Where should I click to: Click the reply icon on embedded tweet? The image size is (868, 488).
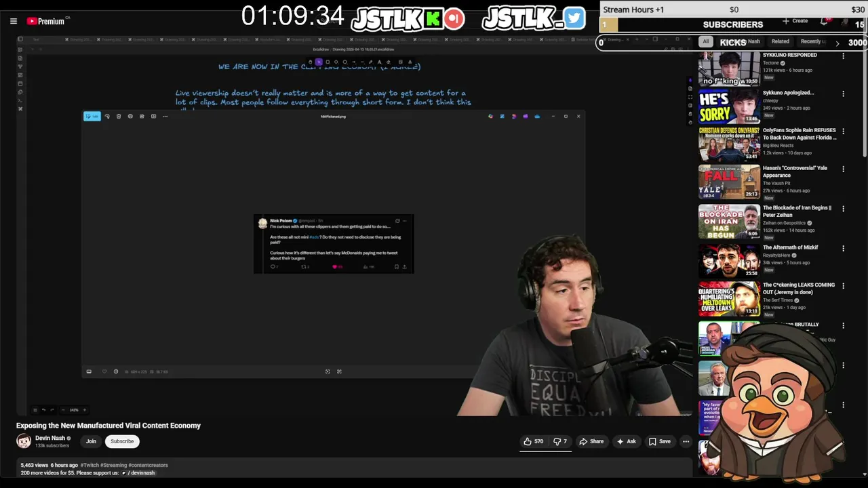(x=273, y=267)
